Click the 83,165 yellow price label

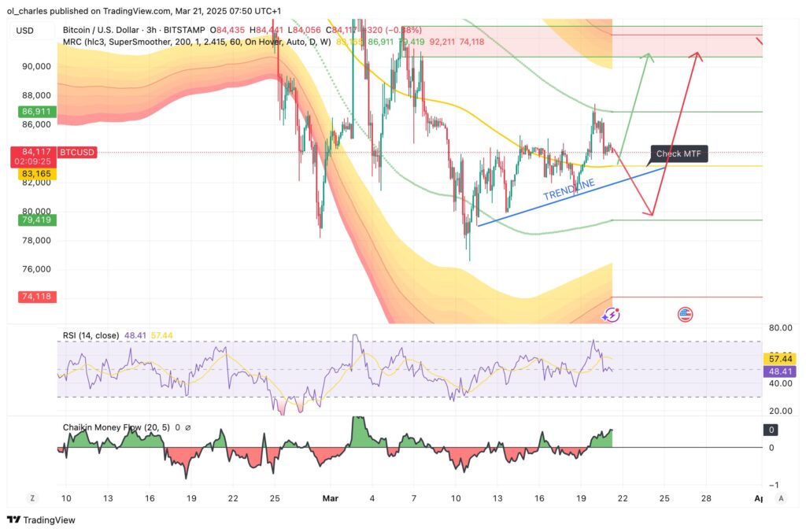[35, 175]
